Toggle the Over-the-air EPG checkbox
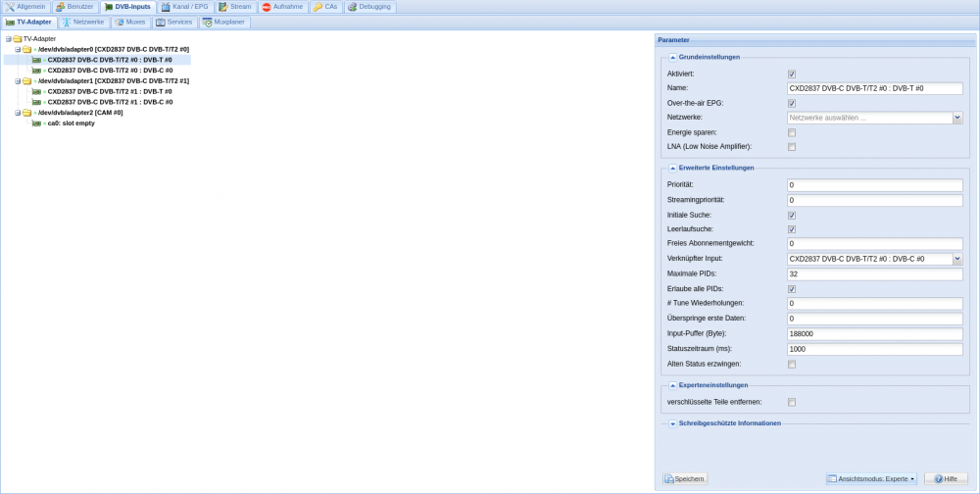The image size is (980, 494). [792, 103]
